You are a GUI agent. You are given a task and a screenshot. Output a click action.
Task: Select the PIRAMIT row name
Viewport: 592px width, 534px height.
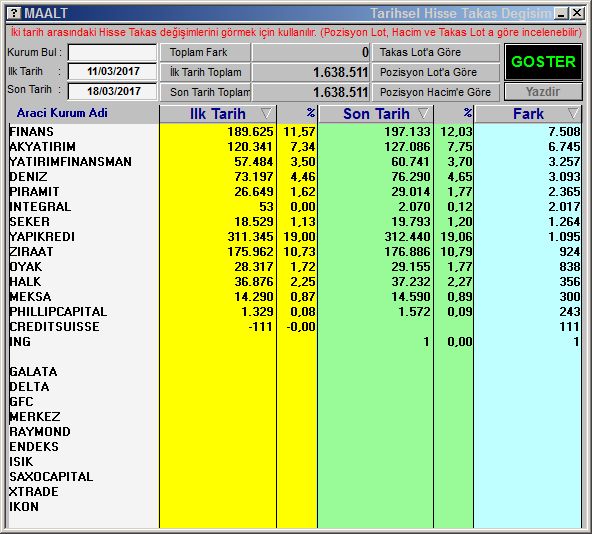click(x=34, y=191)
